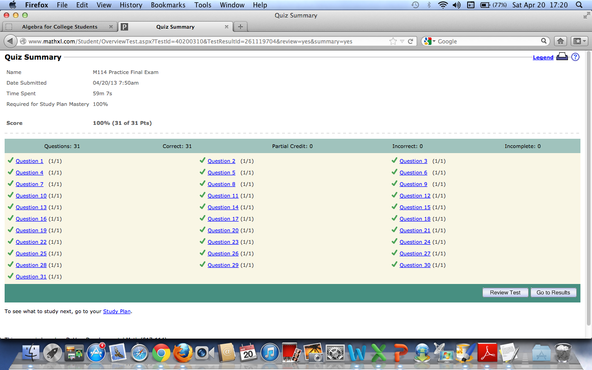Close the Quiz Summary tab
Viewport: 592px width, 370px height.
[x=227, y=27]
